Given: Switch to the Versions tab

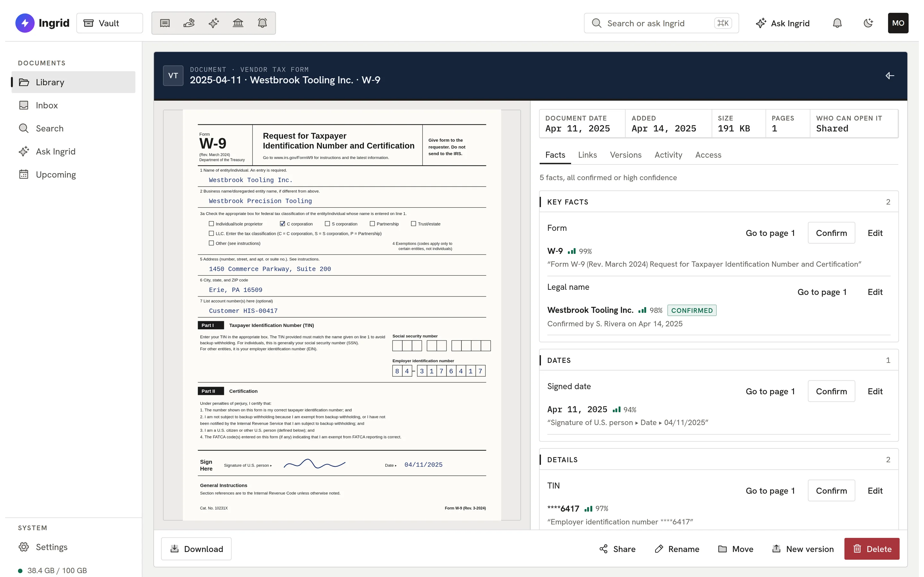Looking at the screenshot, I should [625, 155].
